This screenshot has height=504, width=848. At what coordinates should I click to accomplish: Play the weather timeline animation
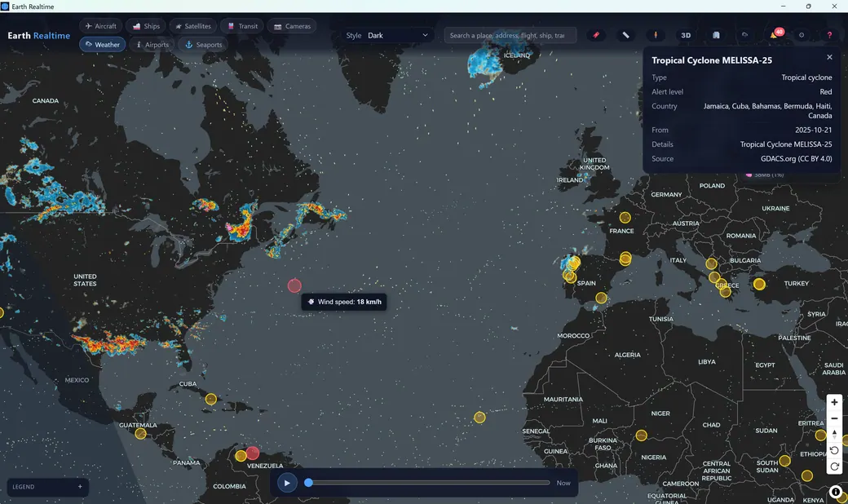tap(287, 483)
